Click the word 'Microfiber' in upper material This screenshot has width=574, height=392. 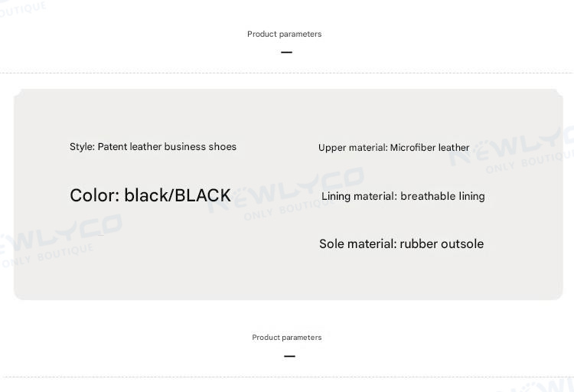pos(413,148)
